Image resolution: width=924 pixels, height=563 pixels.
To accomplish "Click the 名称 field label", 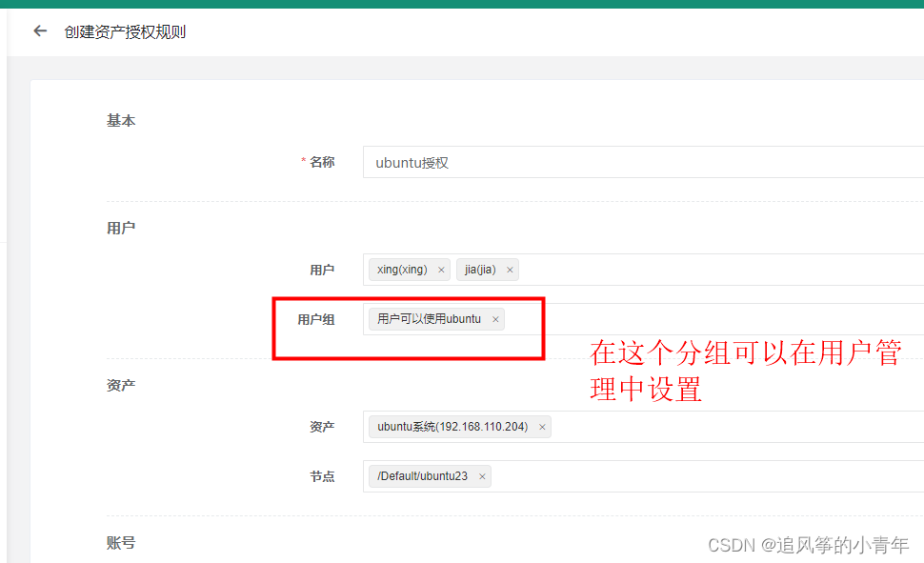I will (x=322, y=162).
